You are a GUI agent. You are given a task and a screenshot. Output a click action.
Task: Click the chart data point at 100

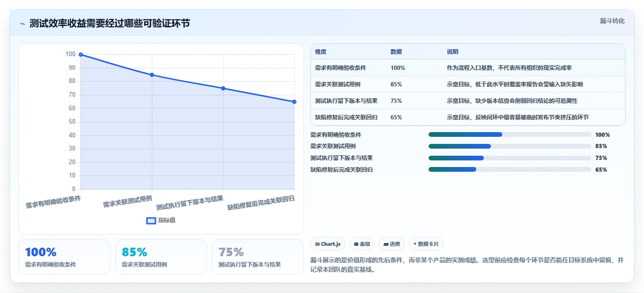click(x=81, y=55)
